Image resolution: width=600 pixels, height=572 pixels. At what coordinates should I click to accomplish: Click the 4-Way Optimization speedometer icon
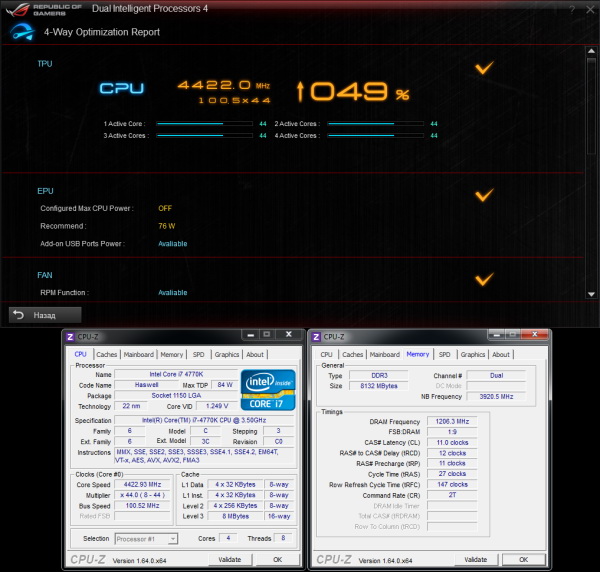coord(22,32)
